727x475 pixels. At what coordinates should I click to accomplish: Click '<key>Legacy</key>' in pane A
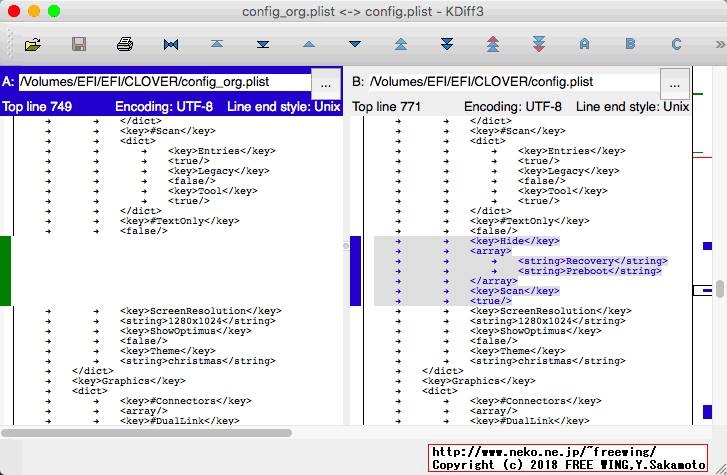(x=219, y=171)
